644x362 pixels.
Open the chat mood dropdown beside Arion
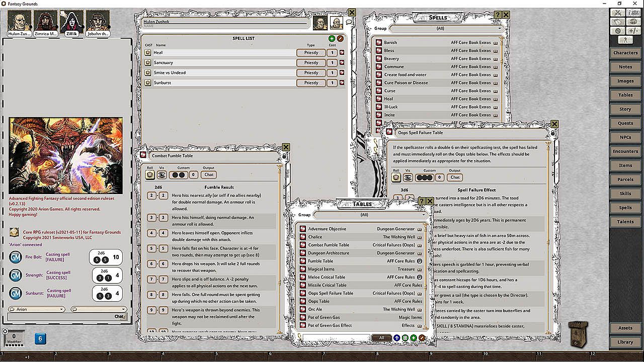pos(99,309)
